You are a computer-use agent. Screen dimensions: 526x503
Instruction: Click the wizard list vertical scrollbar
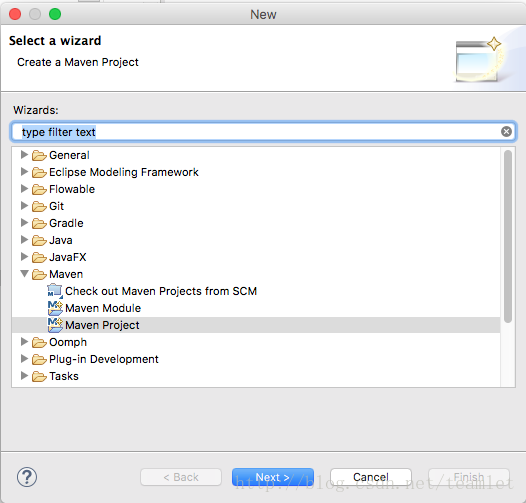(x=508, y=236)
